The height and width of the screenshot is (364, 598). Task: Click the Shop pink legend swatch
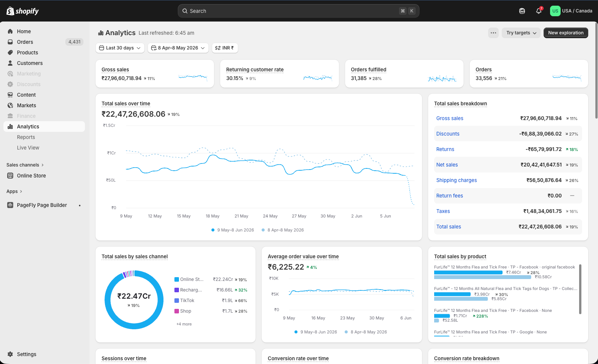(x=177, y=311)
